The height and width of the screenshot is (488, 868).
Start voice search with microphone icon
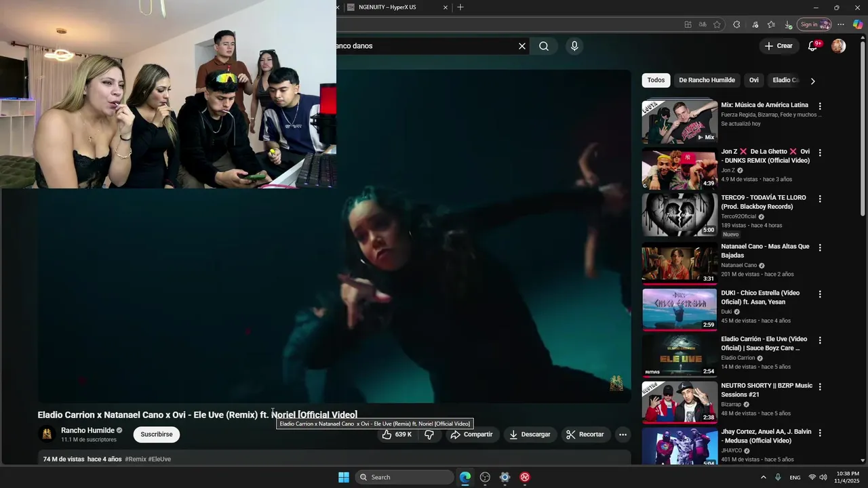tap(574, 46)
